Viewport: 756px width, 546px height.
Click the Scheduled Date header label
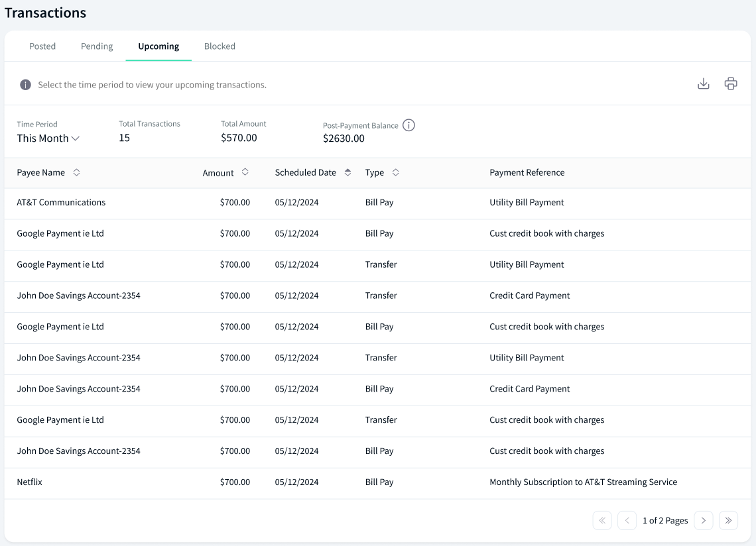305,172
